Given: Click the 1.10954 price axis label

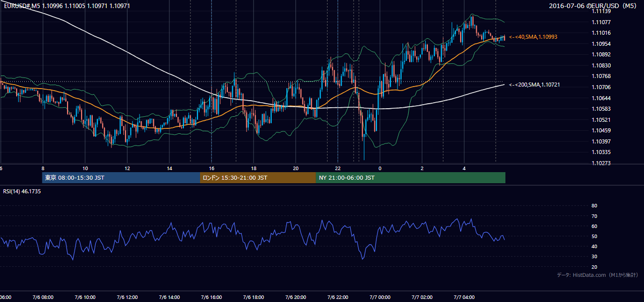Looking at the screenshot, I should point(602,44).
